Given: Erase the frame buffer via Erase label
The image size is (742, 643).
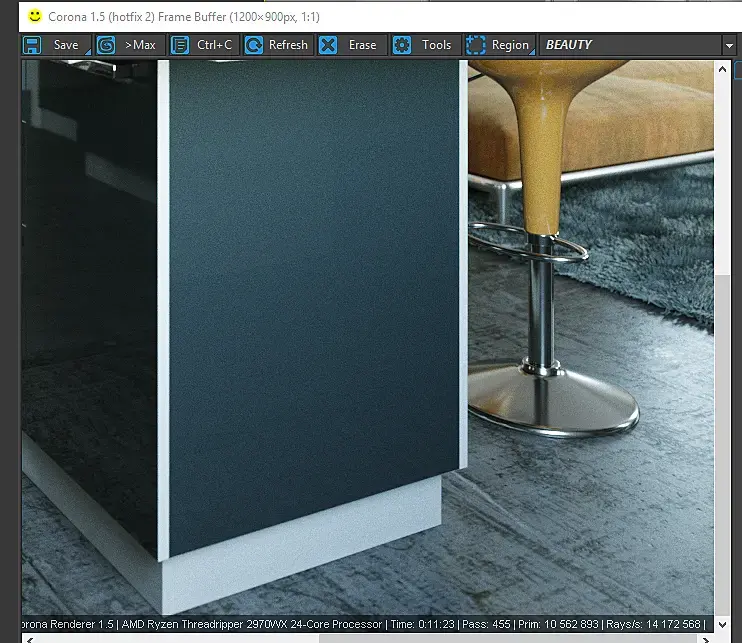Looking at the screenshot, I should click(362, 45).
